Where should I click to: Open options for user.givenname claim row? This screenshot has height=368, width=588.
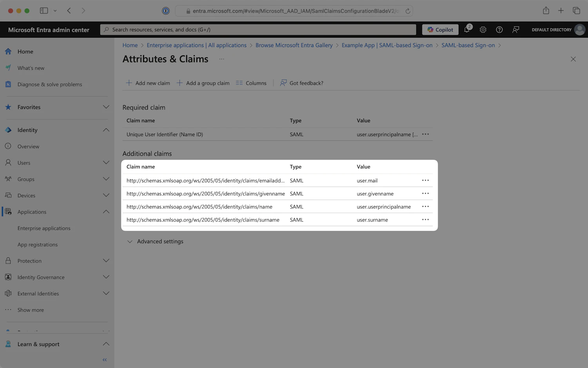click(x=425, y=193)
